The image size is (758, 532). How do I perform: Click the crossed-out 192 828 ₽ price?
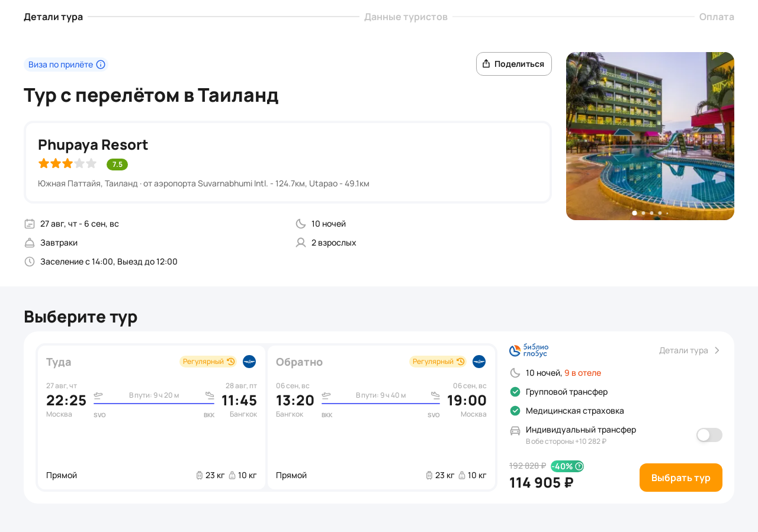point(528,466)
